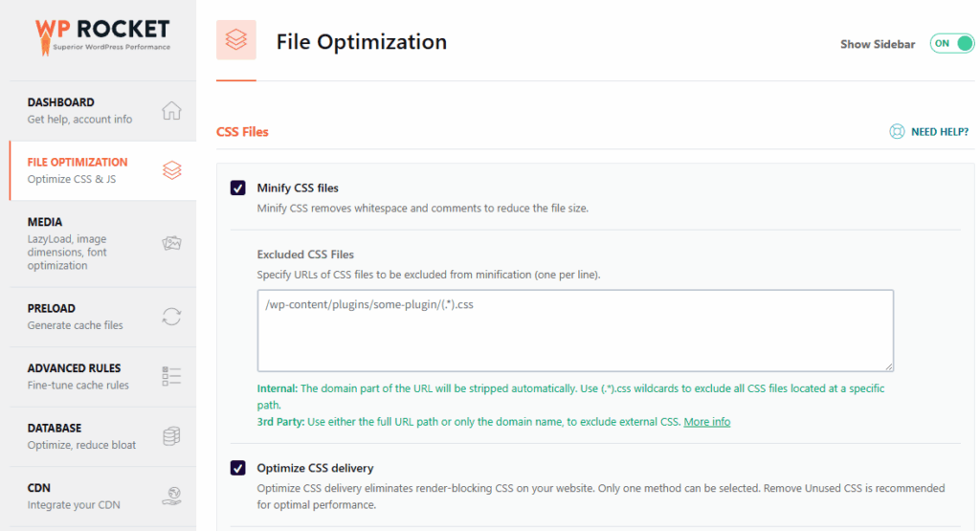Click the Media images icon
The height and width of the screenshot is (531, 980).
click(x=171, y=244)
